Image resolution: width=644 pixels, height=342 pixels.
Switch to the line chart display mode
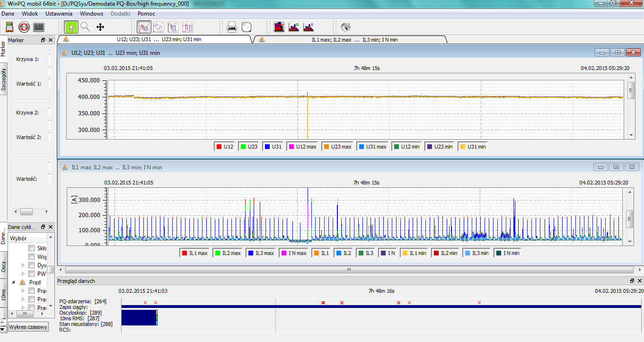pos(144,27)
